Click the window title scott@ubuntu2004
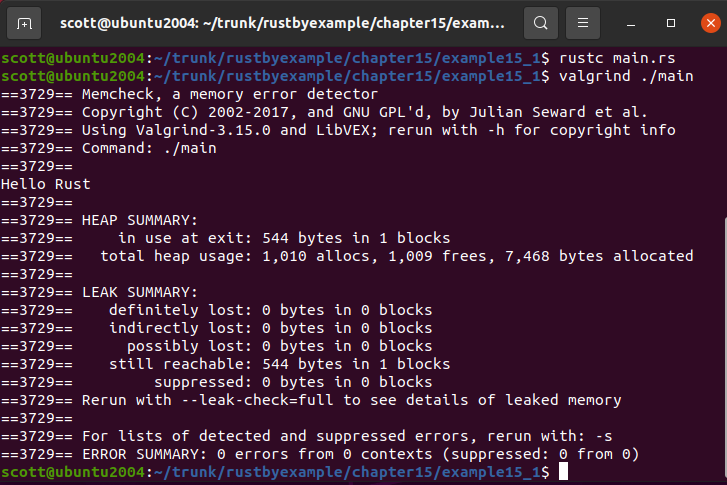Viewport: 727px width, 485px height. point(282,23)
